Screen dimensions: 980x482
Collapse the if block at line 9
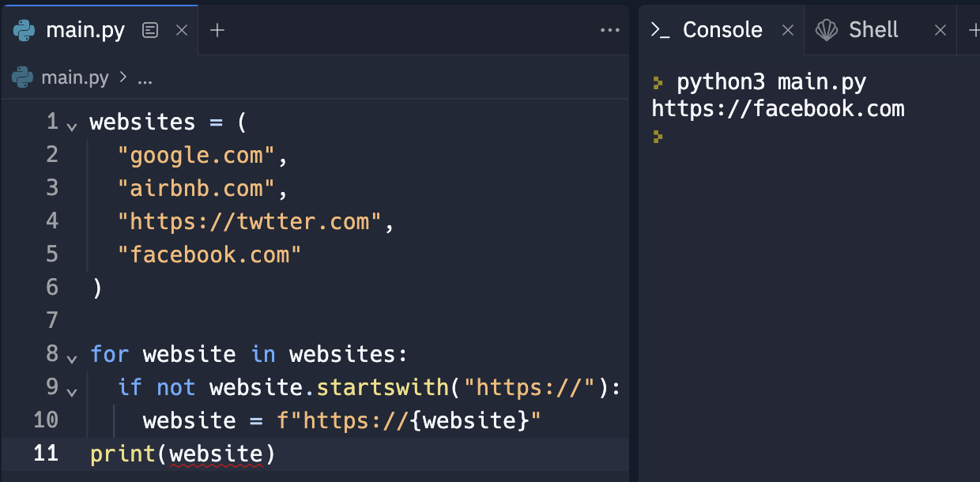point(72,391)
